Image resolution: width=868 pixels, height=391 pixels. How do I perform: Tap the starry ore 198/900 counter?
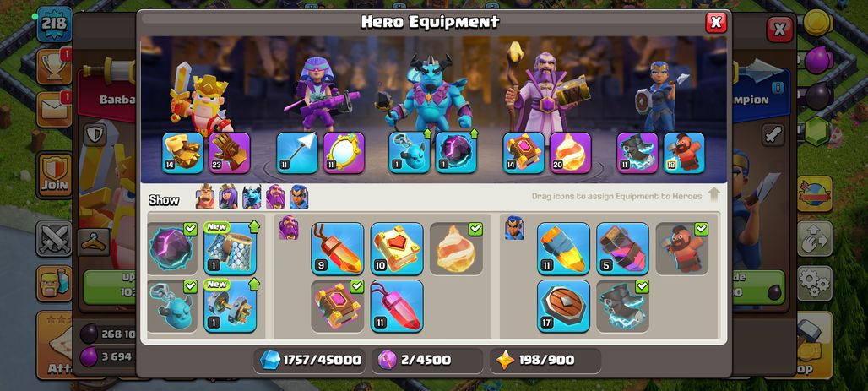[545, 360]
